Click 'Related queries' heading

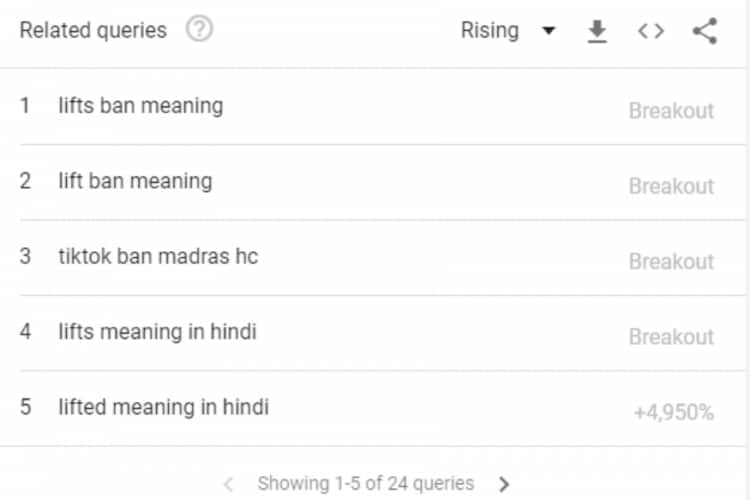click(x=93, y=30)
